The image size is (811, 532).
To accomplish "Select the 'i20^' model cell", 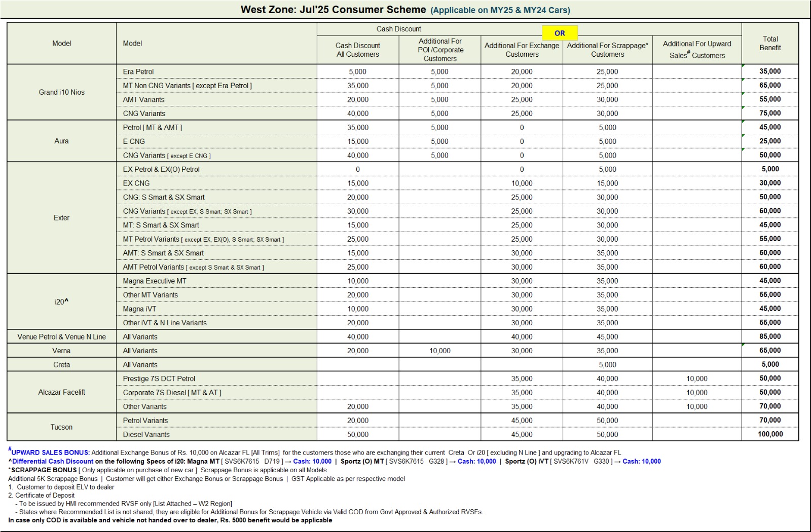I will (x=62, y=301).
